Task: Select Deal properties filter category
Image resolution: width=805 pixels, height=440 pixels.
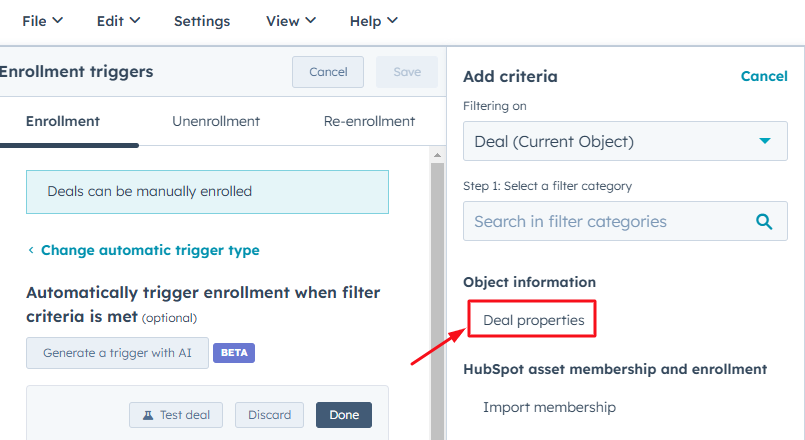Action: [x=534, y=320]
